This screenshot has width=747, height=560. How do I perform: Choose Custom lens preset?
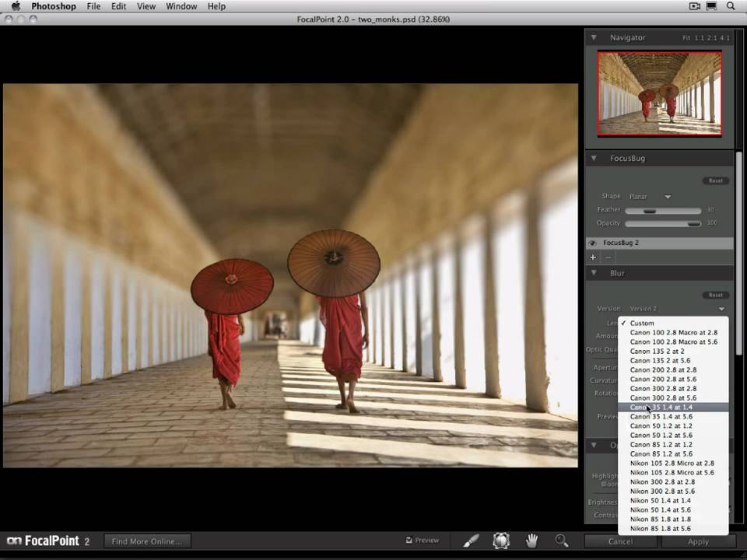(x=673, y=323)
